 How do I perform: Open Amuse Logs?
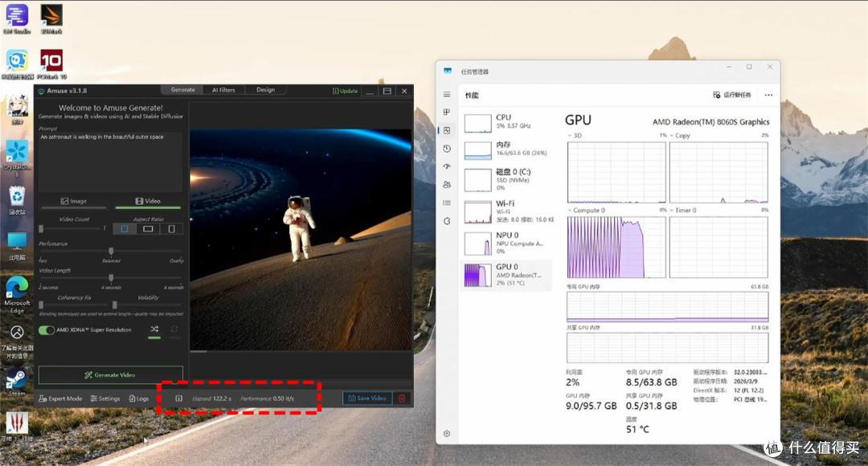tap(139, 399)
